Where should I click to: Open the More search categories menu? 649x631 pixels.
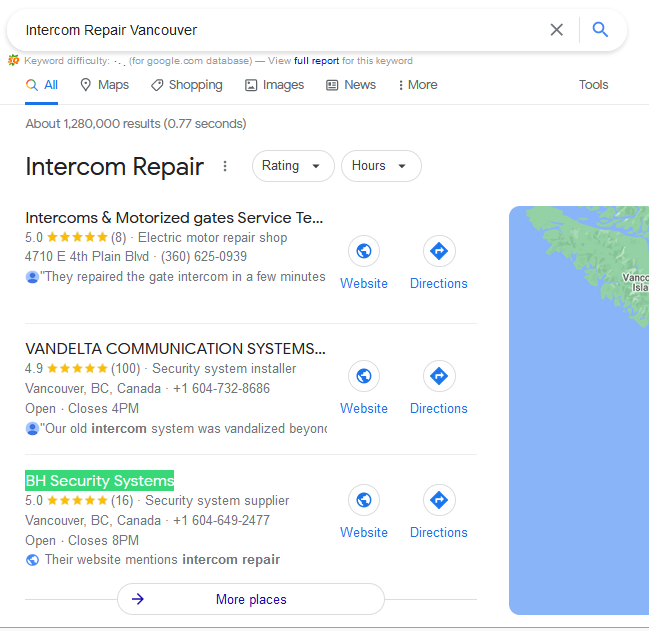418,85
